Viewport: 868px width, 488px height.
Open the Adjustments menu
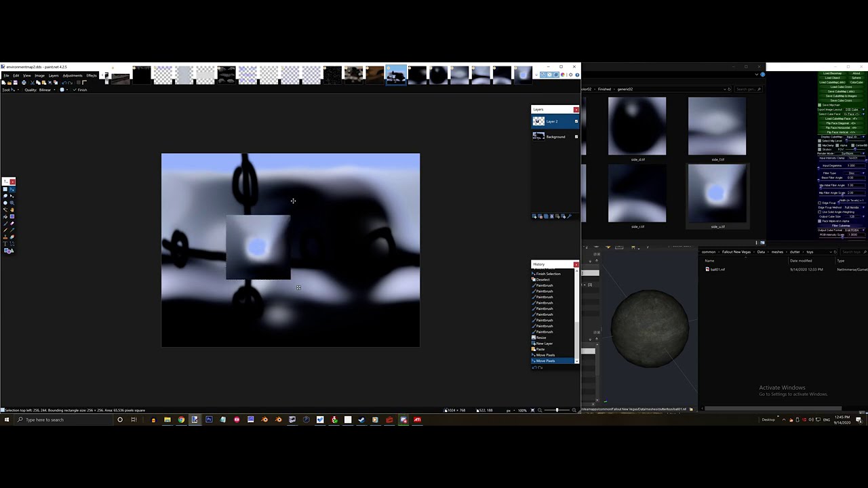73,75
